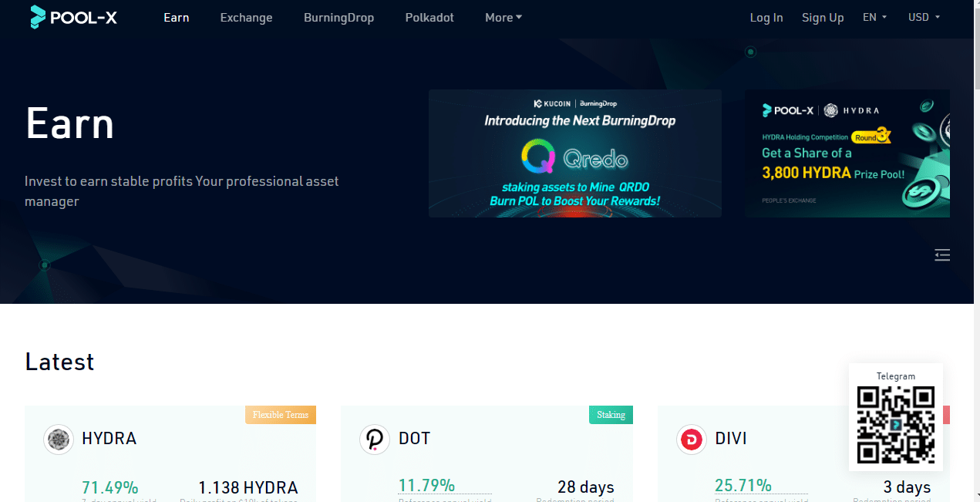Open the USD currency dropdown
The width and height of the screenshot is (980, 502).
924,17
